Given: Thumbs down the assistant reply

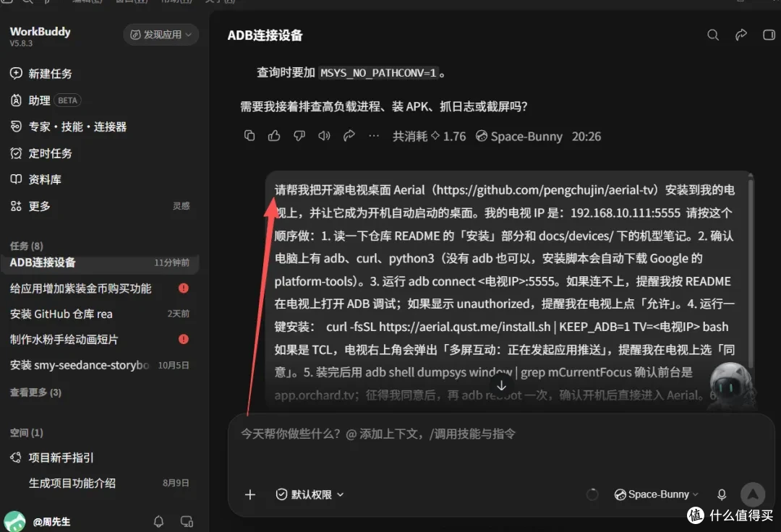Looking at the screenshot, I should tap(299, 136).
